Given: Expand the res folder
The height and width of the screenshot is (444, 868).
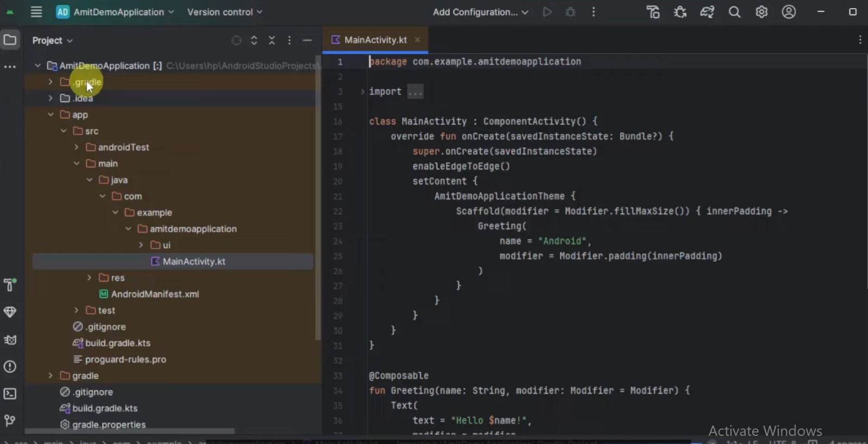Looking at the screenshot, I should [90, 278].
